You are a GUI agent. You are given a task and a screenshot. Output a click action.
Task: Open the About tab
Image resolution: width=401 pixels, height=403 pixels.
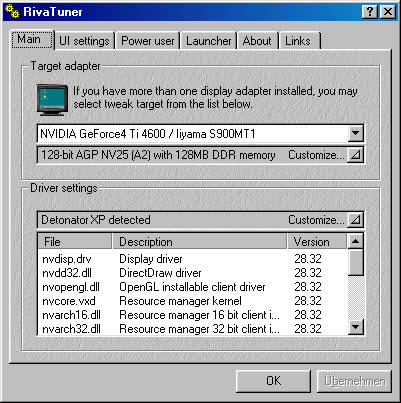[x=257, y=41]
